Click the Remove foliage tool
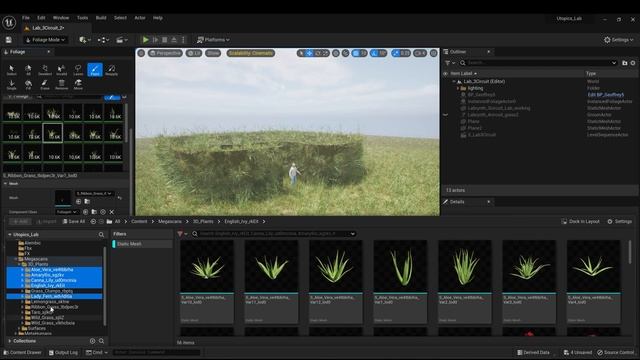Screen dimensions: 640x360 click(x=62, y=84)
